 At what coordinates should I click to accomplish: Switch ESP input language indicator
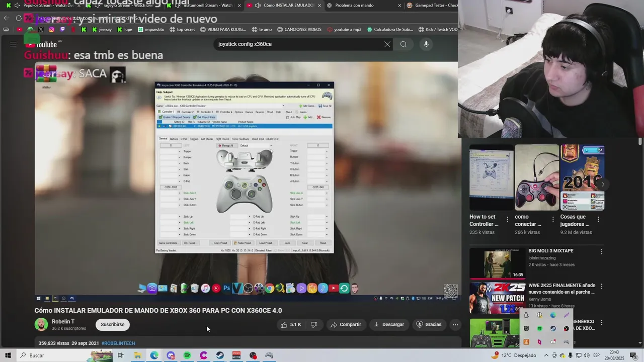(597, 355)
